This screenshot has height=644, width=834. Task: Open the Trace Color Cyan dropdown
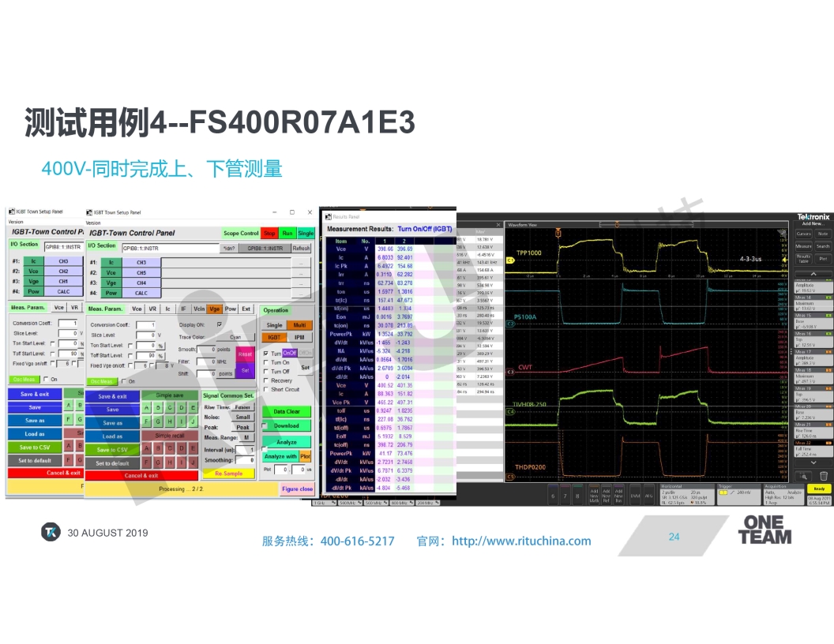pos(235,337)
